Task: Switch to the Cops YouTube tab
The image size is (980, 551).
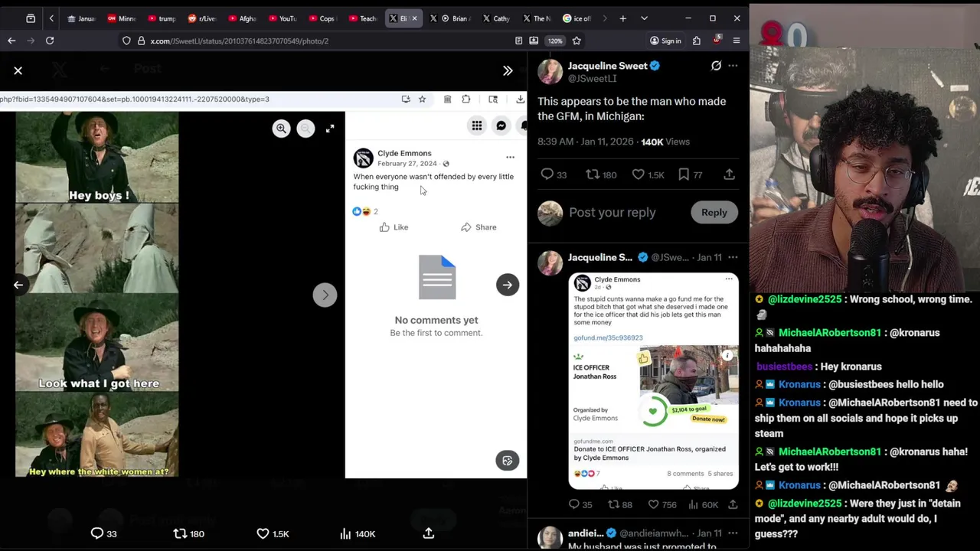Action: coord(322,18)
